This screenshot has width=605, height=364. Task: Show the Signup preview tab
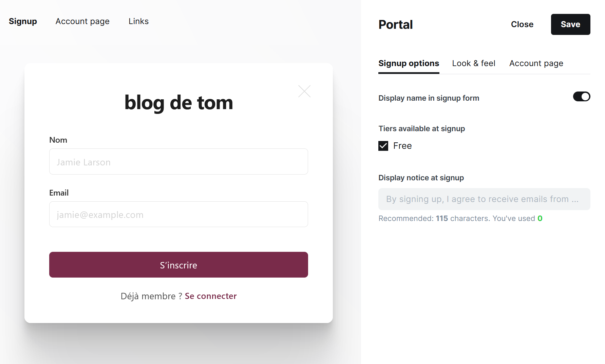(23, 21)
